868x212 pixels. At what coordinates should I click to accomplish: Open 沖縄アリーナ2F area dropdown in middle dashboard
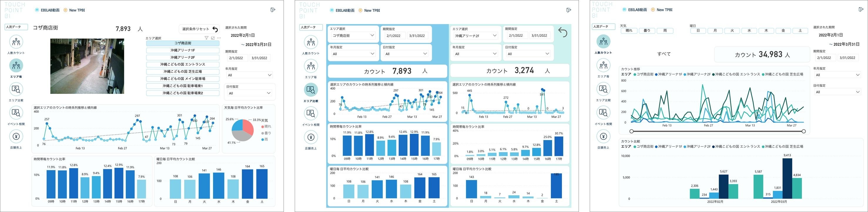[475, 35]
